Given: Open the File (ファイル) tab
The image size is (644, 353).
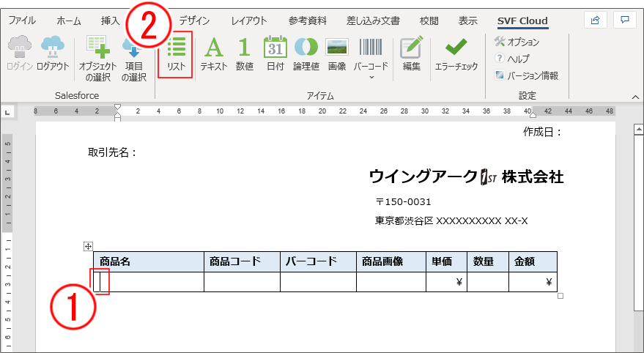Looking at the screenshot, I should [22, 21].
